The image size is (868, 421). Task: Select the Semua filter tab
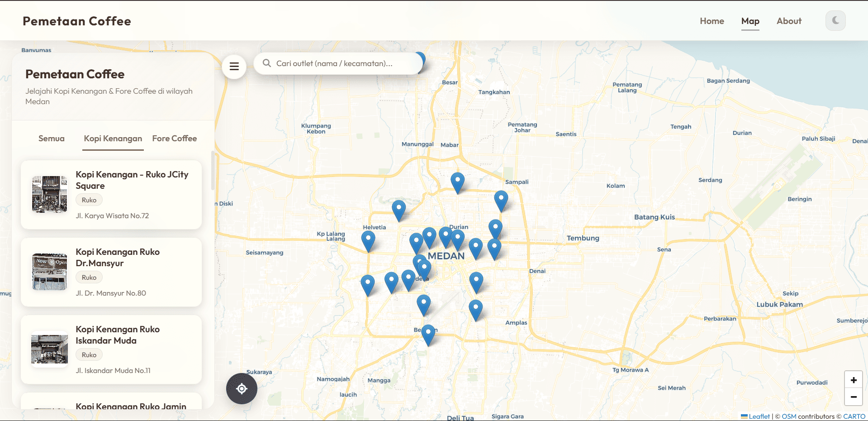pyautogui.click(x=52, y=139)
